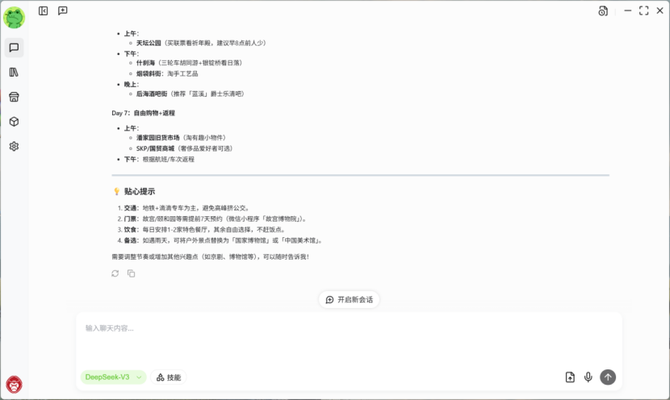Open settings via the gear icon
The height and width of the screenshot is (400, 670).
[14, 146]
